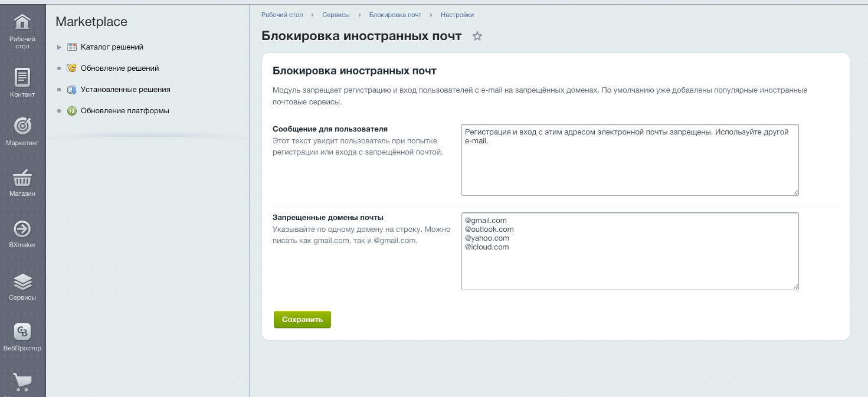Screen dimensions: 868x397
Task: Click the Сообщение для пользователя label
Action: click(330, 129)
